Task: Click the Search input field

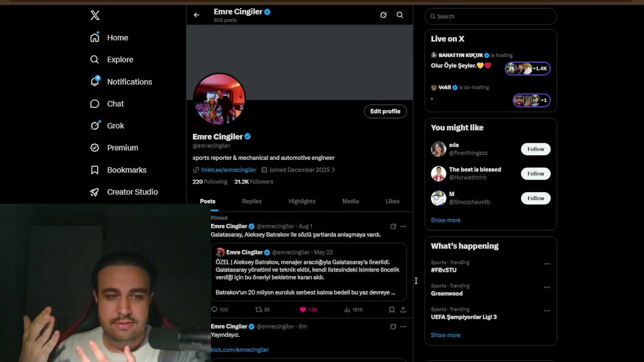Action: coord(491,16)
